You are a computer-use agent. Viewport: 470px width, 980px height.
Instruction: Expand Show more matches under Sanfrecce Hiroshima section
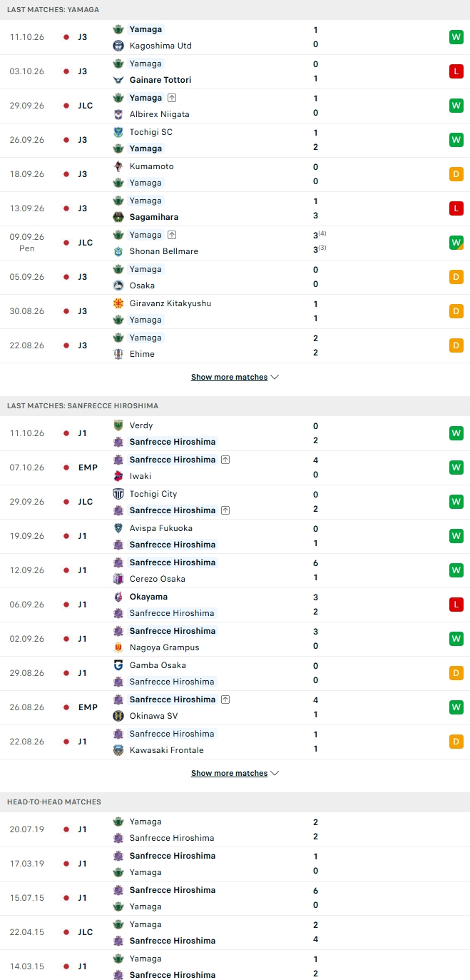235,773
